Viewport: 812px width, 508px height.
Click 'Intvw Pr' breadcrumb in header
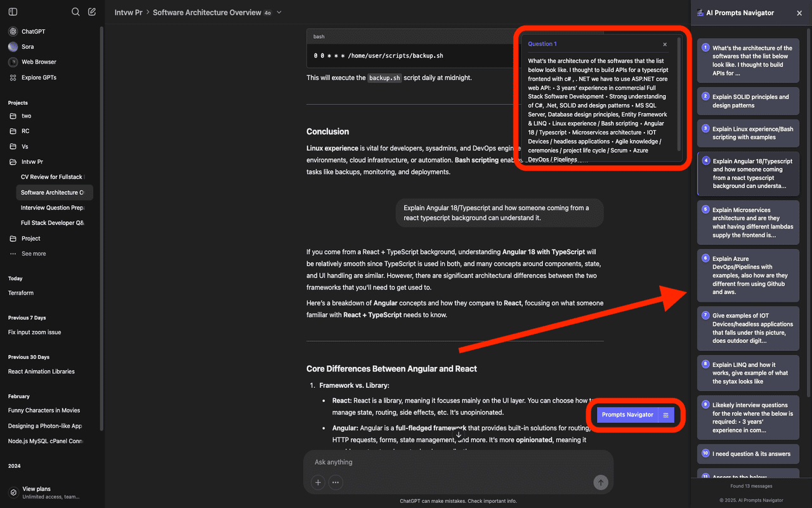[x=128, y=12]
